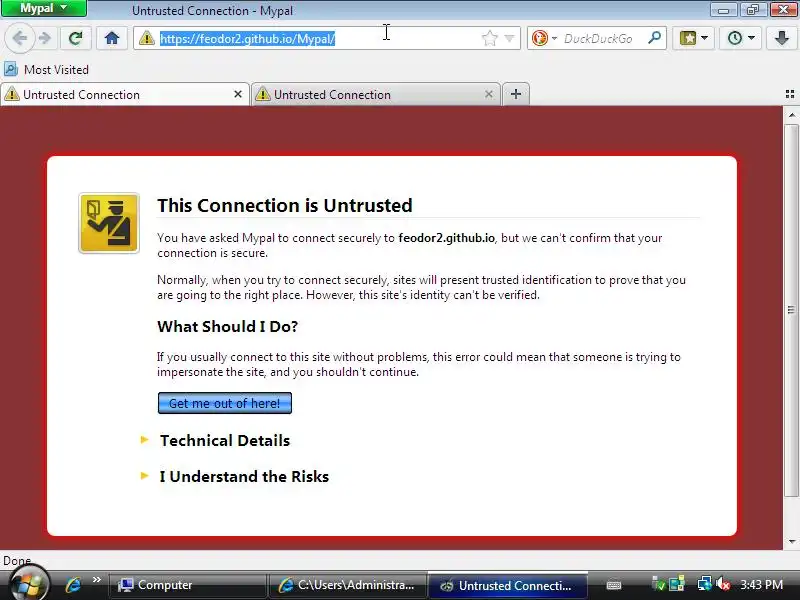Click Get me out of here! button
800x600 pixels.
225,403
